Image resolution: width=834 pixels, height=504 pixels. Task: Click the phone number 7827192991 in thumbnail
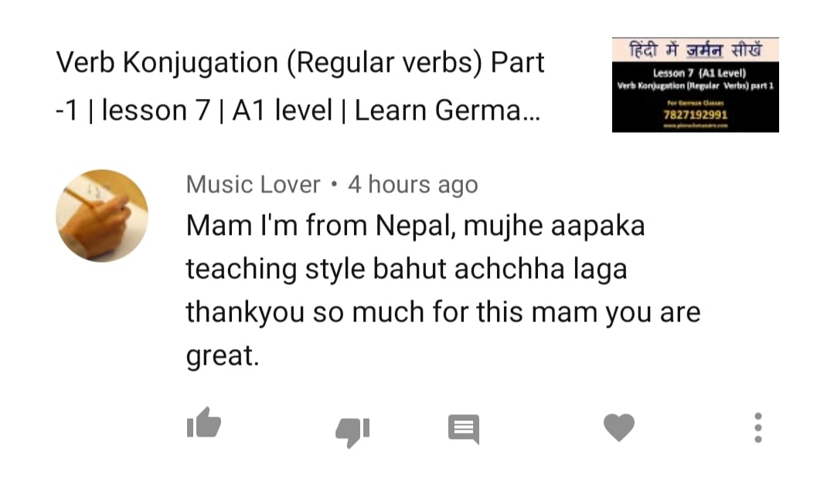695,114
